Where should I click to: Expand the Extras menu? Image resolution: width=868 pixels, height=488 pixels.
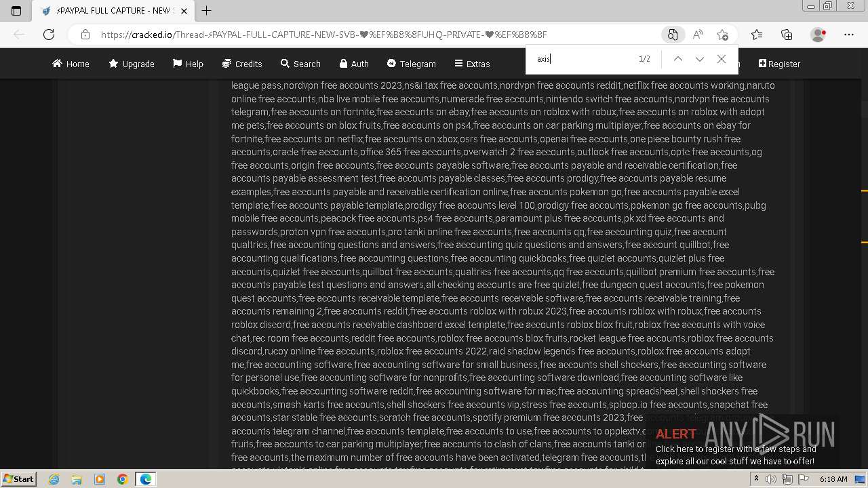coord(472,64)
